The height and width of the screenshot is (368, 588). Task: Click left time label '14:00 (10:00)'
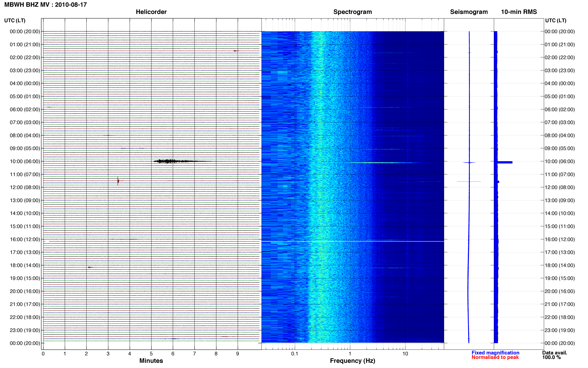25,213
